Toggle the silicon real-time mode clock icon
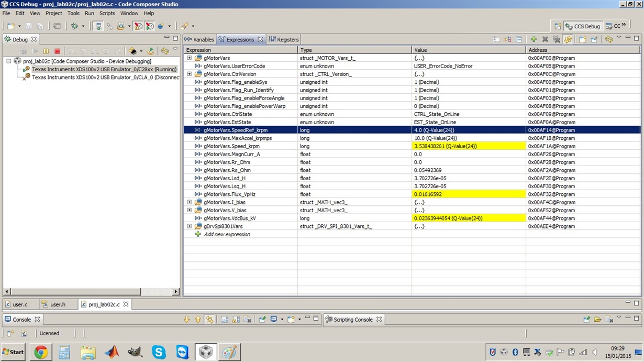 [x=138, y=26]
